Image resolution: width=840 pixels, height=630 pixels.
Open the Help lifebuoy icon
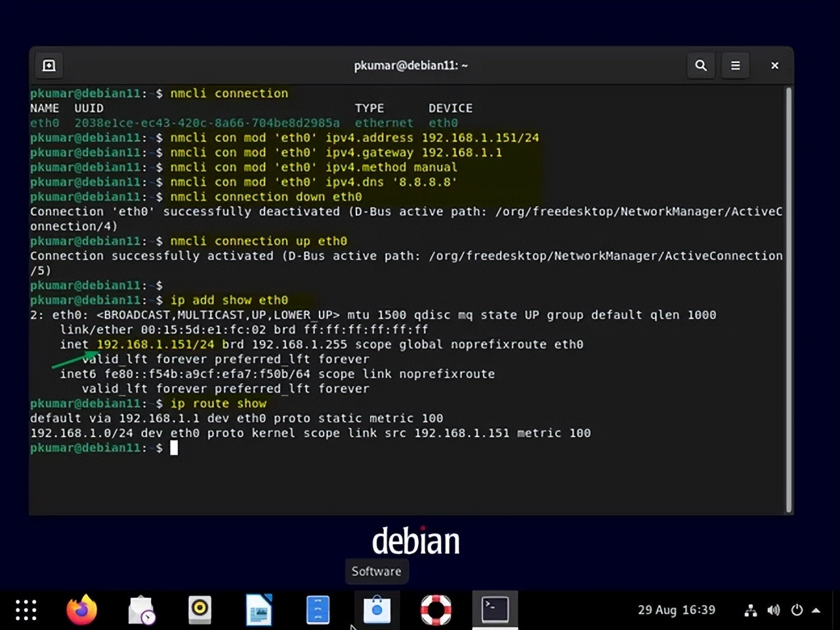click(436, 610)
